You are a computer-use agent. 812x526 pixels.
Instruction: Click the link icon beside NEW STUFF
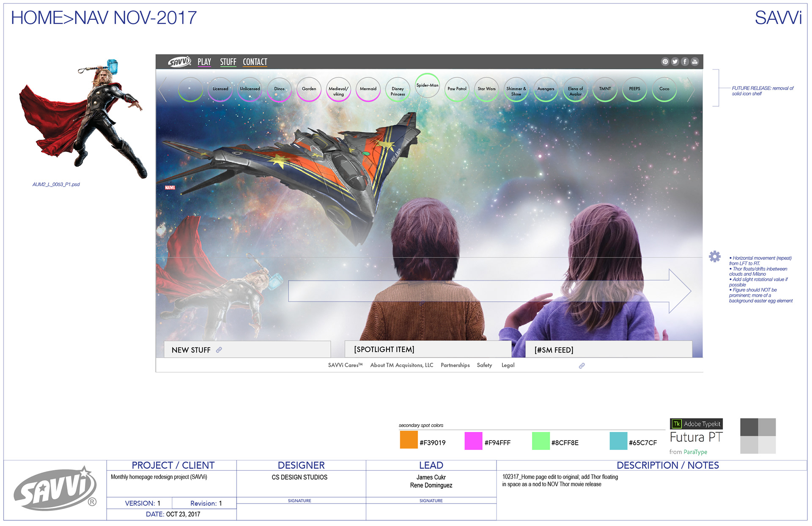pos(219,350)
